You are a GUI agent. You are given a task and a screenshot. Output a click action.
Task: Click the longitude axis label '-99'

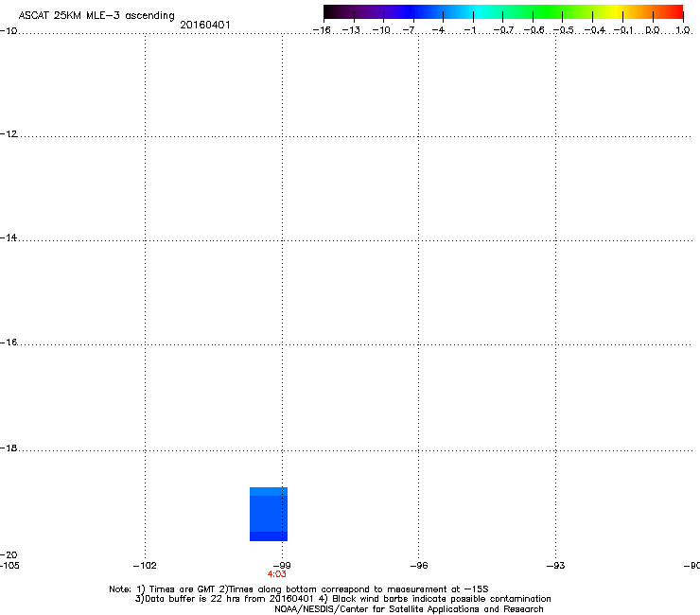click(x=282, y=566)
